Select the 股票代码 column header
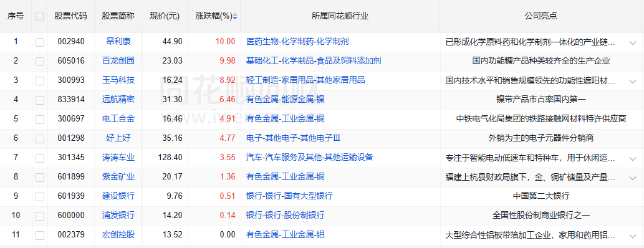 [x=70, y=16]
